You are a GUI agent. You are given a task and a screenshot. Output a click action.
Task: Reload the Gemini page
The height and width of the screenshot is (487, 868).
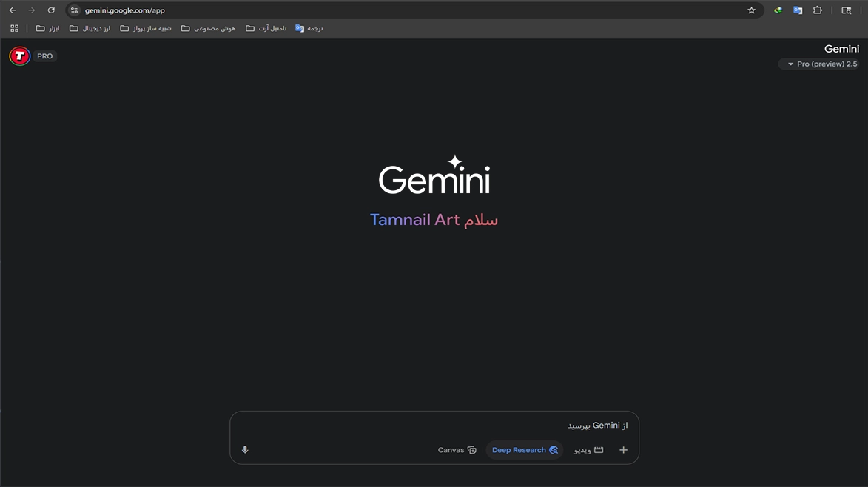[51, 10]
